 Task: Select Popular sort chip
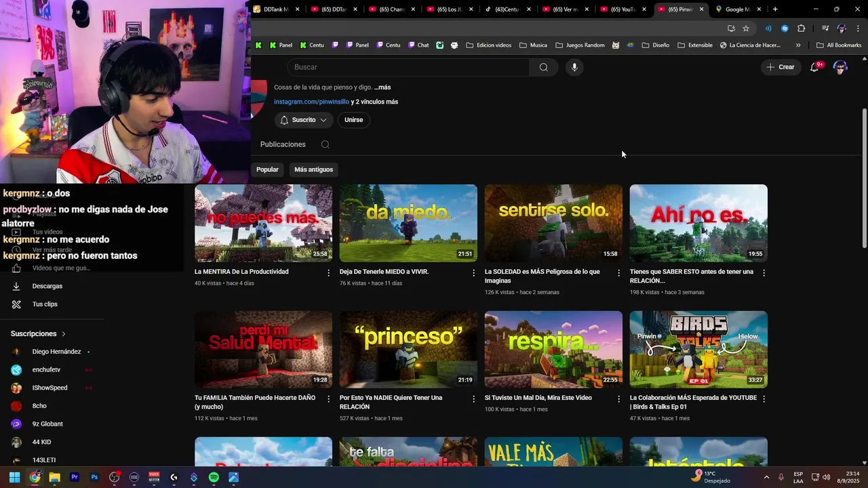coord(267,169)
